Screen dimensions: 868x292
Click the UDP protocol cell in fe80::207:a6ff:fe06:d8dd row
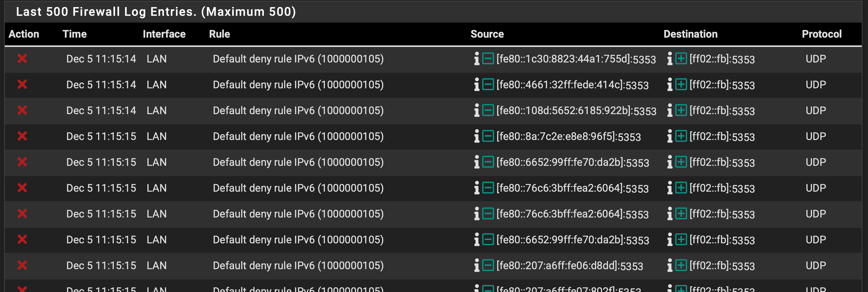pos(816,266)
